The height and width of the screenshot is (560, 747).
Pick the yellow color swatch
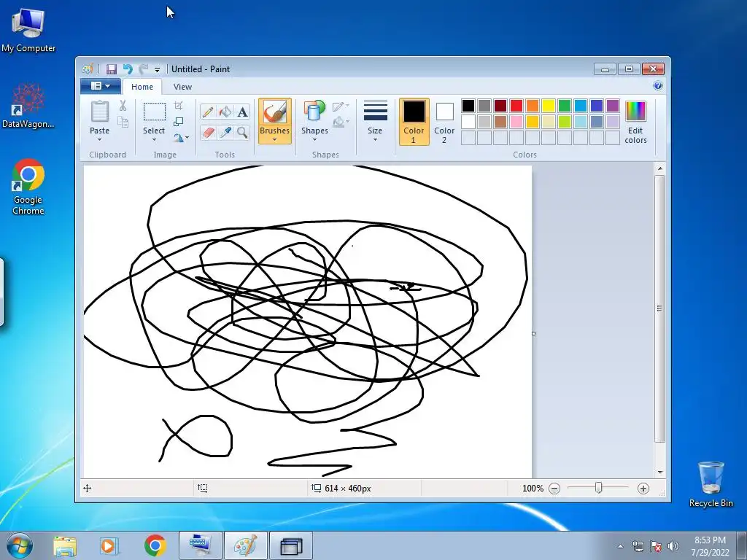[x=549, y=106]
